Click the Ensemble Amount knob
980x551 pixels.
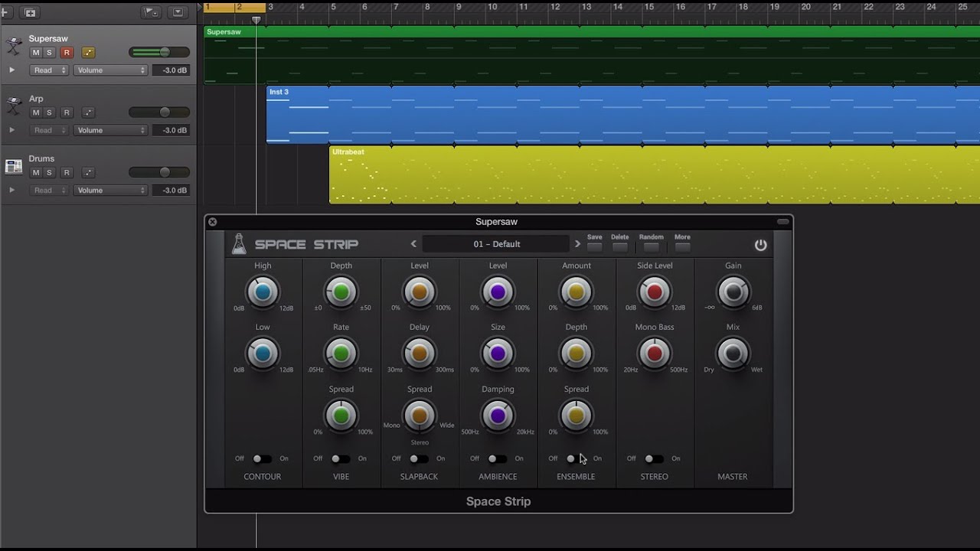[577, 292]
